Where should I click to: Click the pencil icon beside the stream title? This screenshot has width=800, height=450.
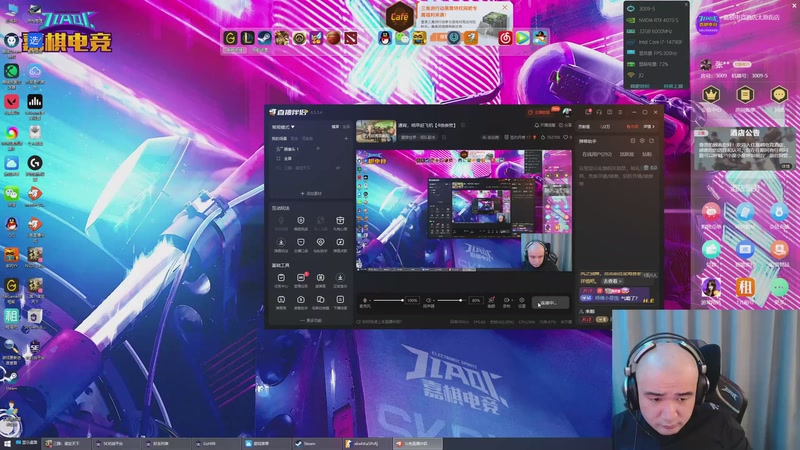pos(463,125)
